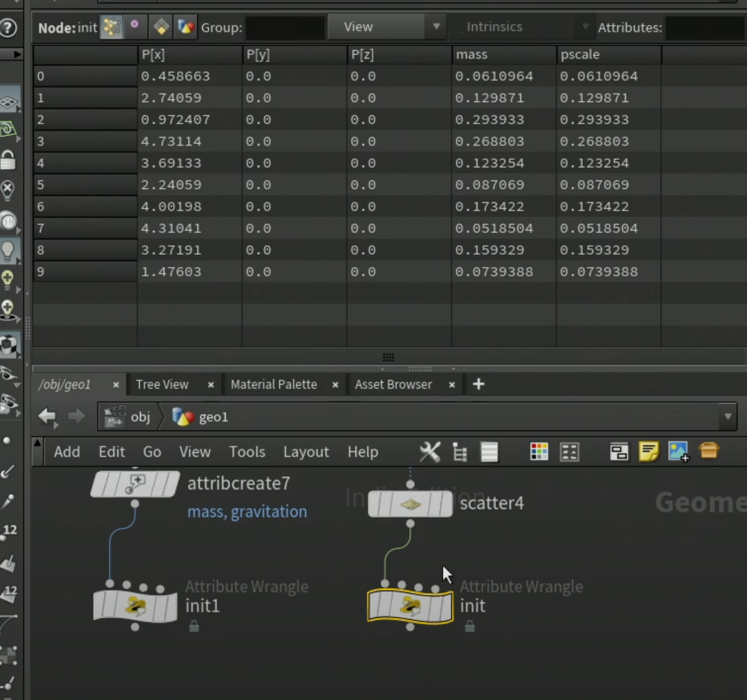Image resolution: width=747 pixels, height=700 pixels.
Task: Show Primitives attributes in spreadsheet
Action: pyautogui.click(x=161, y=27)
